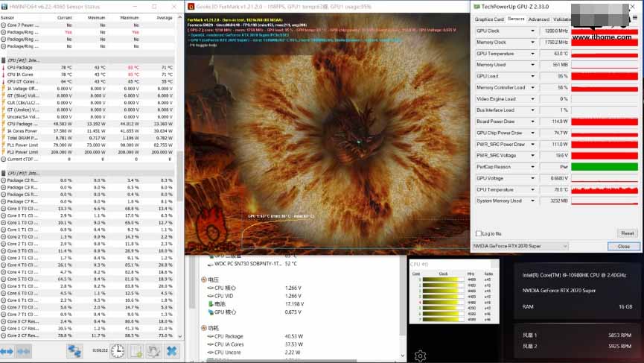Select PL1 Power Limit row in HWiNFO
The width and height of the screenshot is (644, 363).
[87, 145]
